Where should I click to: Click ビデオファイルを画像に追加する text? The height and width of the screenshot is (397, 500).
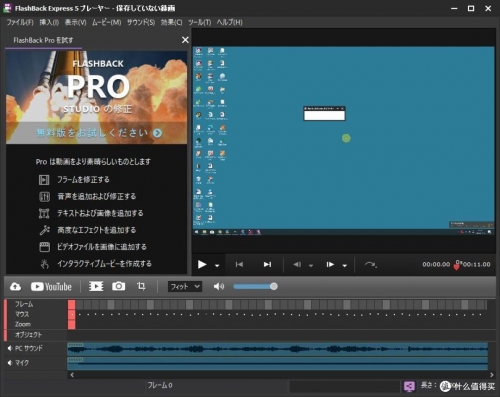[x=102, y=247]
